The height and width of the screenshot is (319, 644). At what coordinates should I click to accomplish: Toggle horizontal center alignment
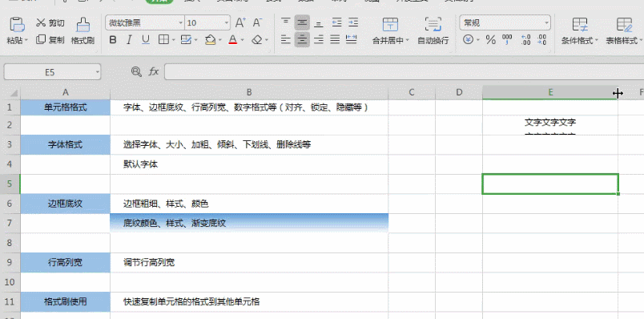pyautogui.click(x=302, y=40)
